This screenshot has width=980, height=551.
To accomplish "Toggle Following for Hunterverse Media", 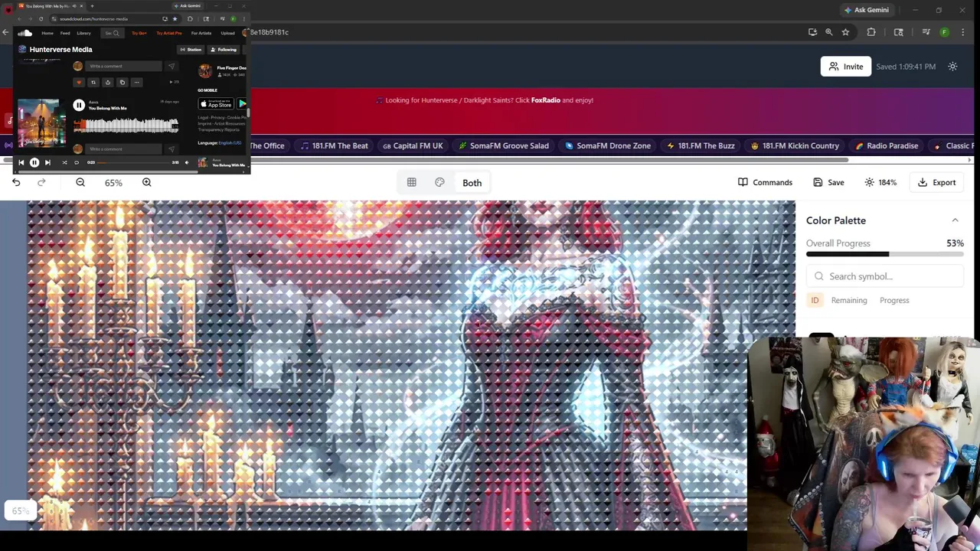I will click(x=224, y=50).
